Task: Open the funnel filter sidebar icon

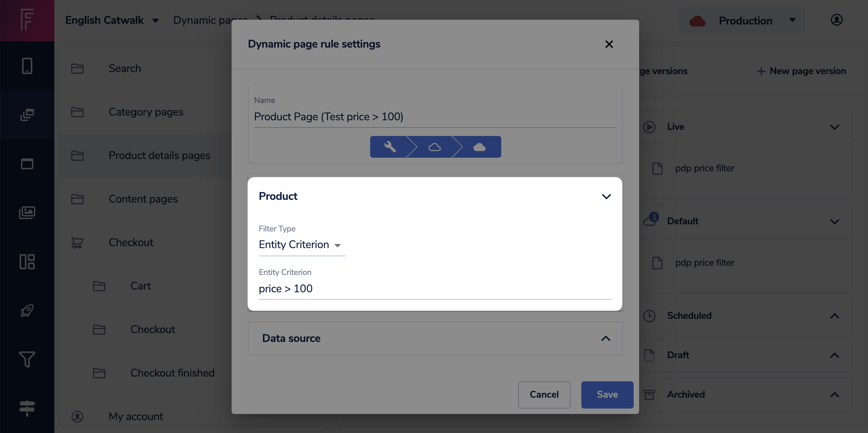Action: click(27, 359)
